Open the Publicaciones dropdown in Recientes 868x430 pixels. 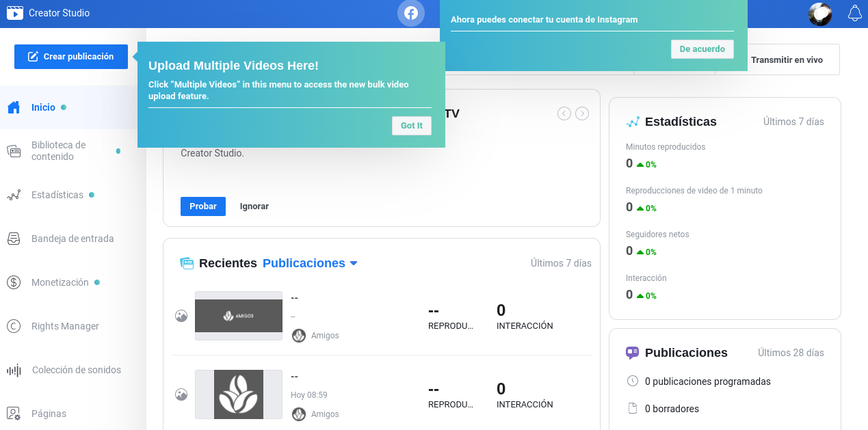click(310, 263)
